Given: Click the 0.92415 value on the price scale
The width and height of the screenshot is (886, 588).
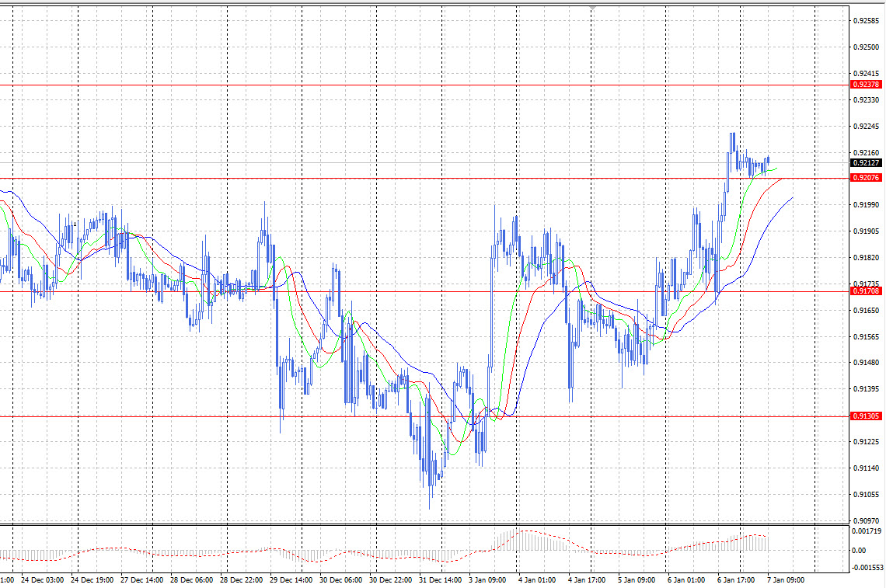Looking at the screenshot, I should (866, 74).
